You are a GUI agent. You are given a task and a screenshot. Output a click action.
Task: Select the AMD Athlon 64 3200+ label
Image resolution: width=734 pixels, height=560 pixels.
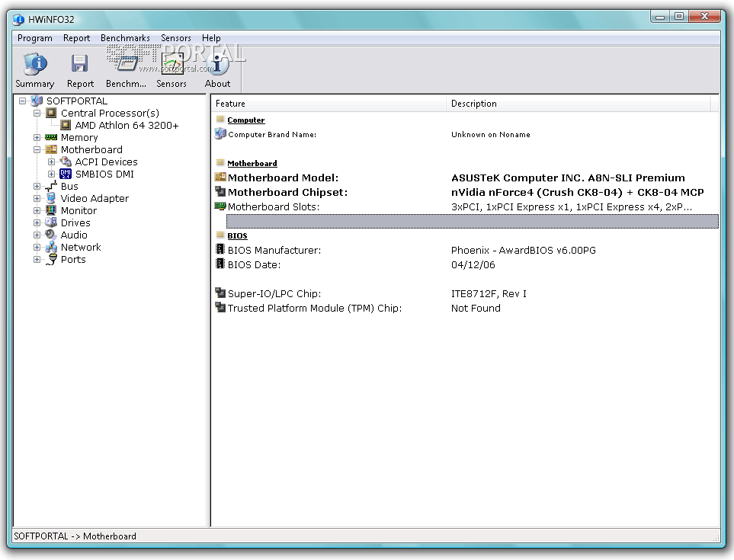127,126
